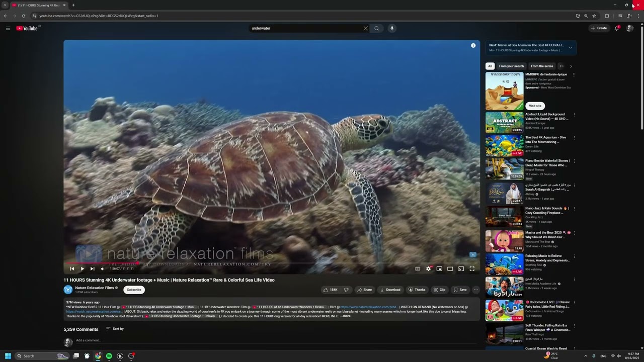Click the taskbar Search box
Screen dimensions: 644x362
[x=41, y=356]
